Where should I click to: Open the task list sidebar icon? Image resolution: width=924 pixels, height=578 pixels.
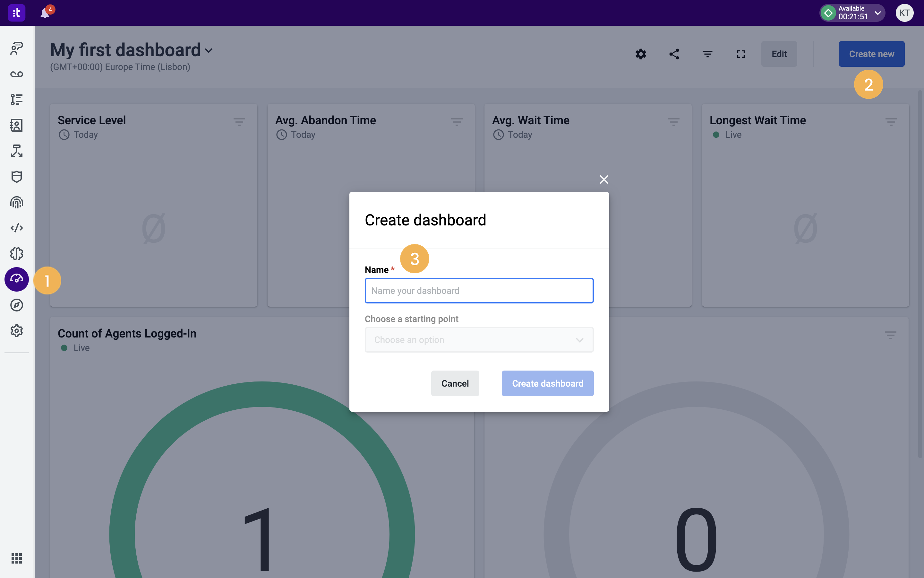coord(16,100)
